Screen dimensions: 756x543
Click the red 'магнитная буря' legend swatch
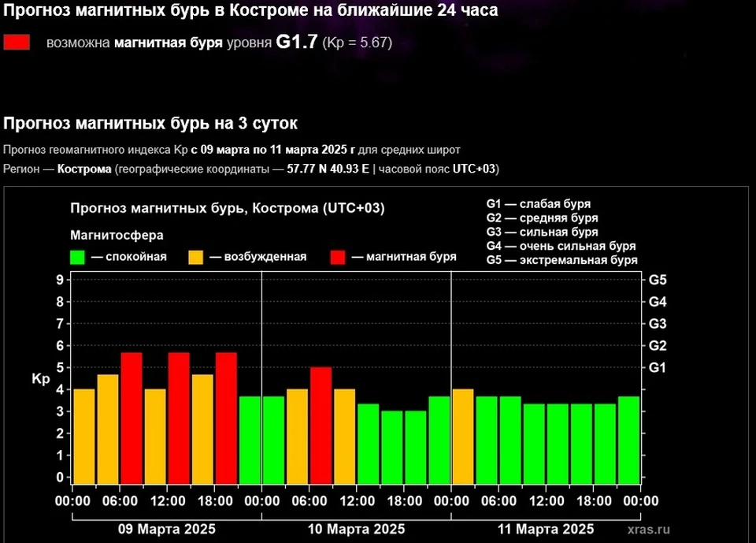338,257
